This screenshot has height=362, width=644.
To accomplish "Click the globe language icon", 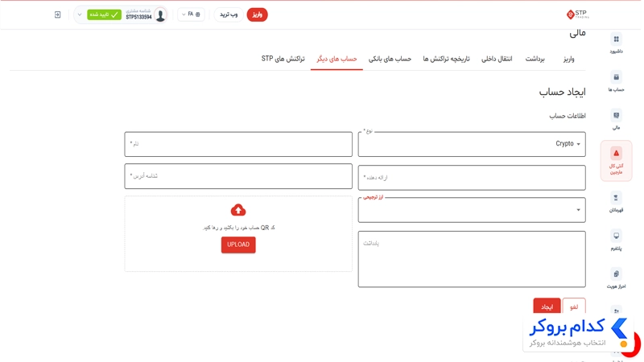I will 197,14.
